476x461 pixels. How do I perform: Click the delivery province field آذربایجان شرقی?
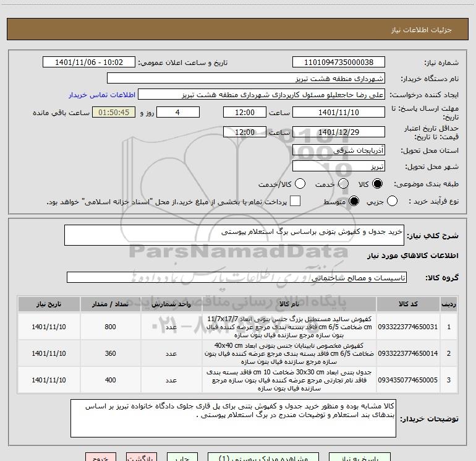coord(339,150)
